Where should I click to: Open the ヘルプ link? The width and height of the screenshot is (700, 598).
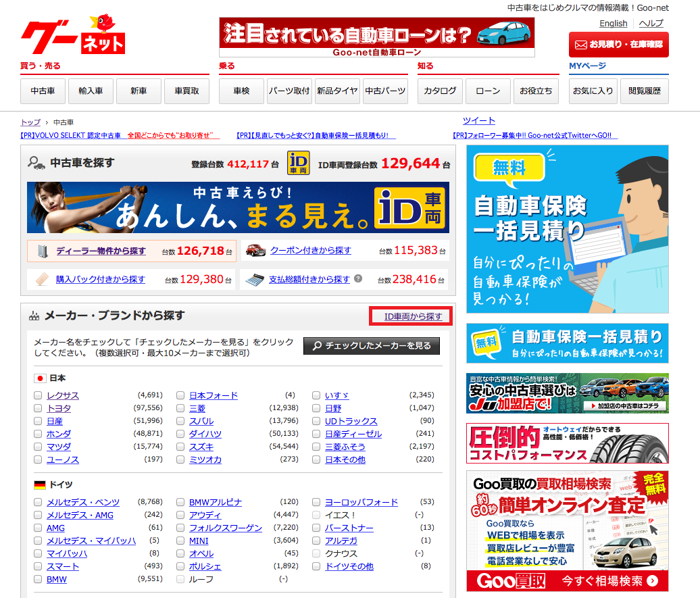click(x=651, y=24)
